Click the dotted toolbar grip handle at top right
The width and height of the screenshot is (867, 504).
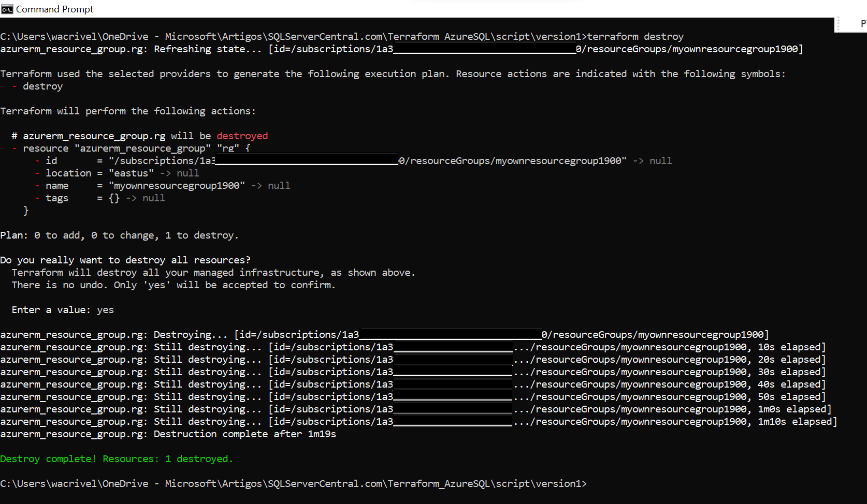pyautogui.click(x=837, y=24)
